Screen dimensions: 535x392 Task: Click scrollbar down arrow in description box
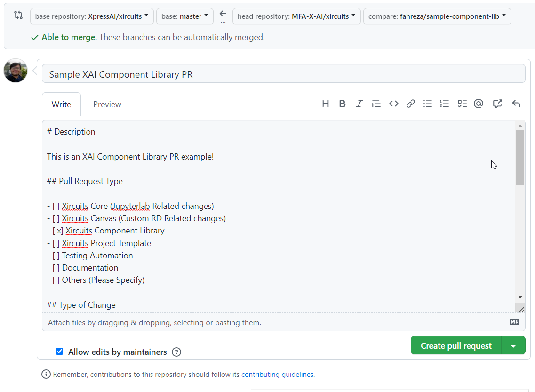(x=520, y=297)
